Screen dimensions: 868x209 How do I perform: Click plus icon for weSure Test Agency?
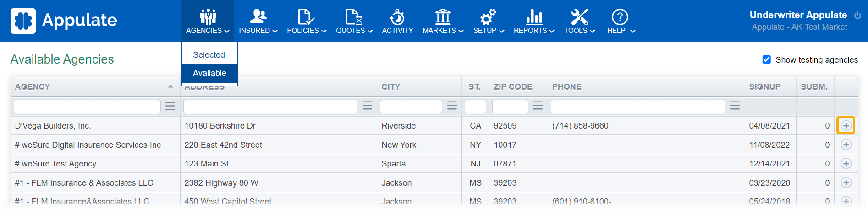tap(846, 164)
